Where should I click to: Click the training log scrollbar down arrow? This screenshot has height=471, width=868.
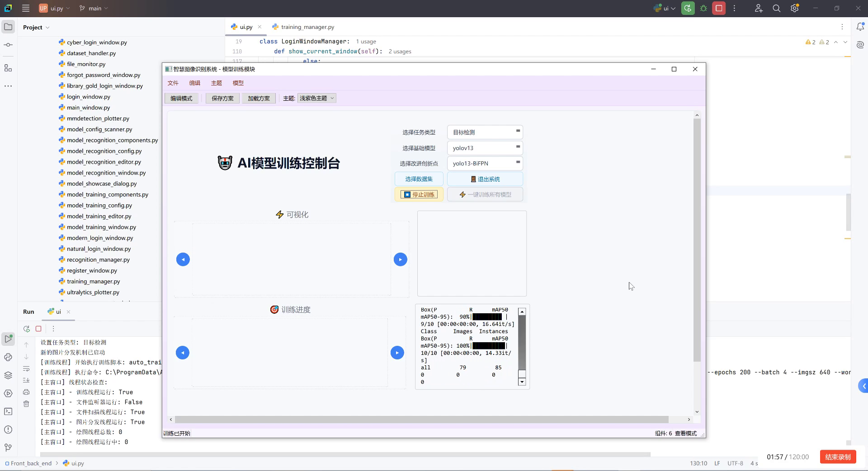click(x=522, y=382)
